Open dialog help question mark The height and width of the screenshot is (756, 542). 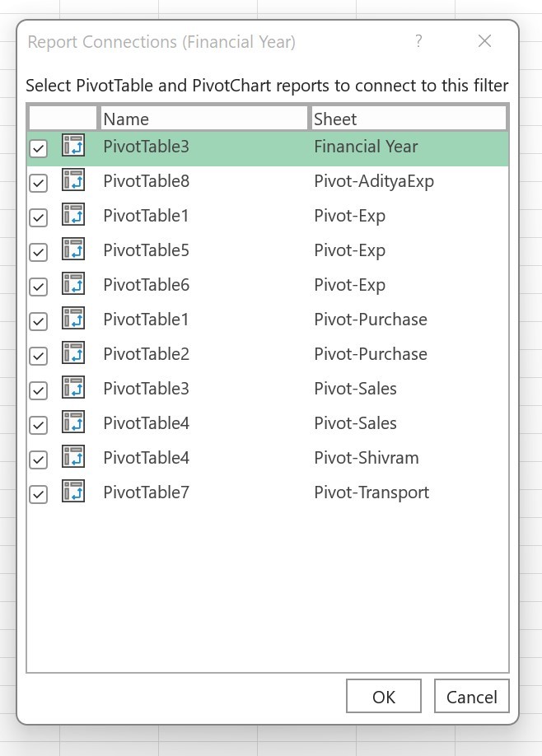418,41
